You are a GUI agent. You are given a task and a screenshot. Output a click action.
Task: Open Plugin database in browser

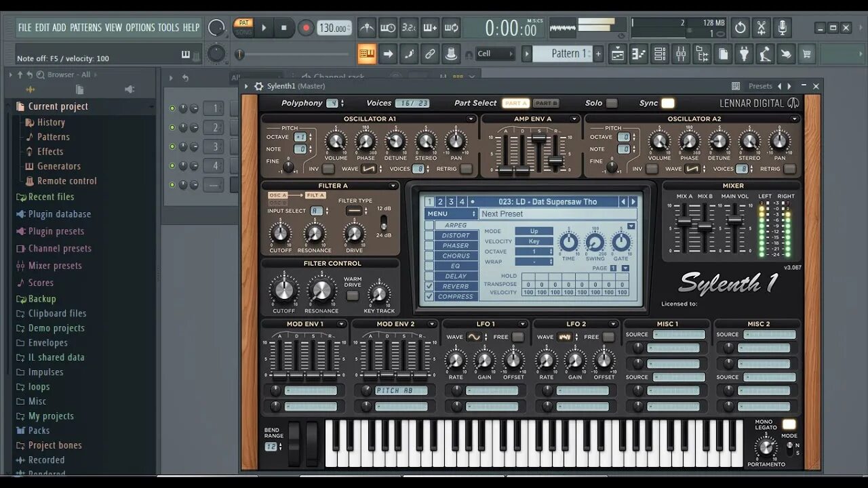coord(60,214)
